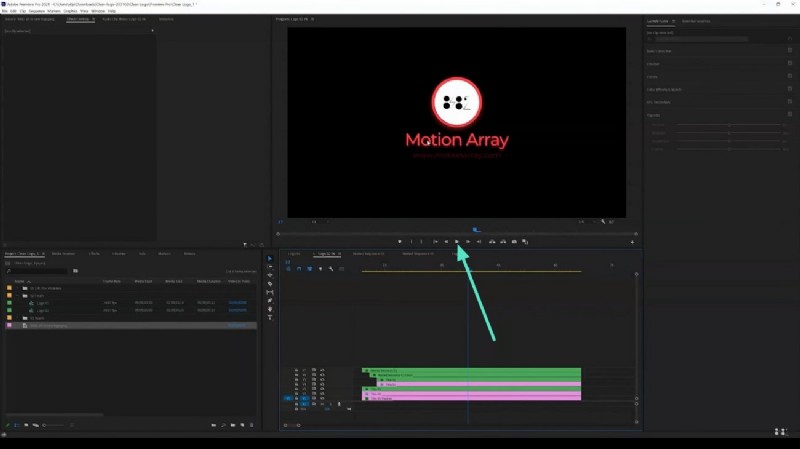800x449 pixels.
Task: Go to Out point in Program monitor
Action: coord(479,242)
